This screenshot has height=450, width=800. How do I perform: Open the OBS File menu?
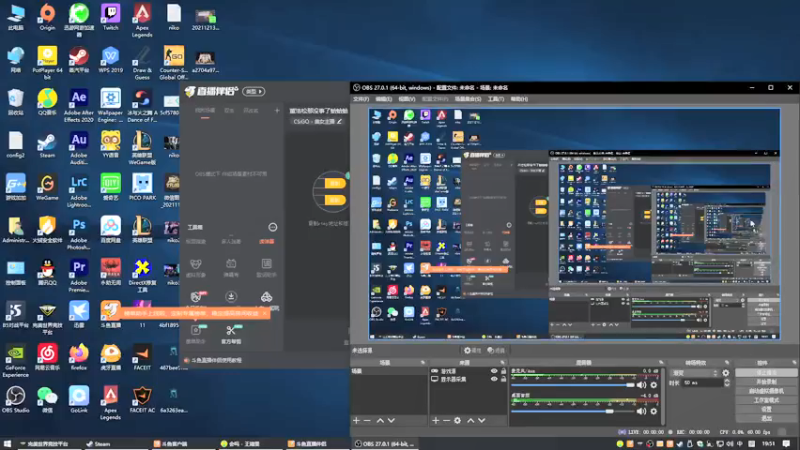click(361, 99)
